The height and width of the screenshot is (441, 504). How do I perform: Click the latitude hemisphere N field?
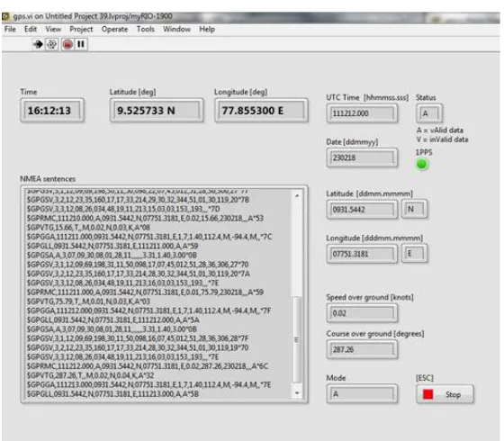coord(414,209)
